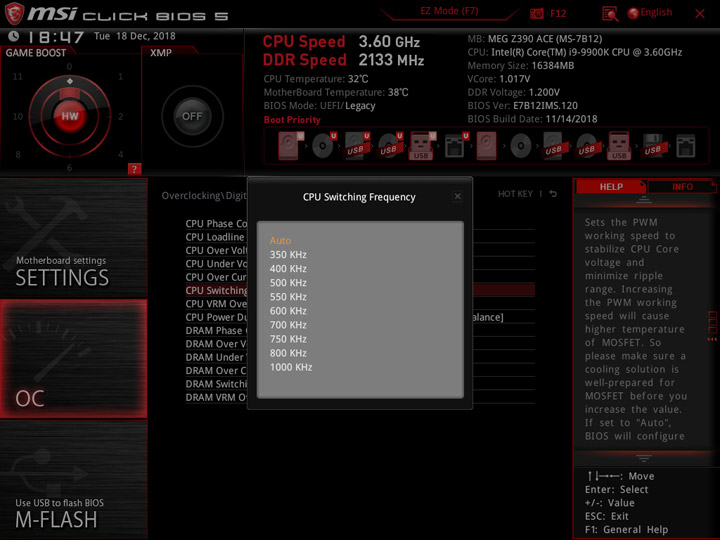Choose 600 KHz switching frequency
Image resolution: width=720 pixels, height=540 pixels.
coord(288,311)
